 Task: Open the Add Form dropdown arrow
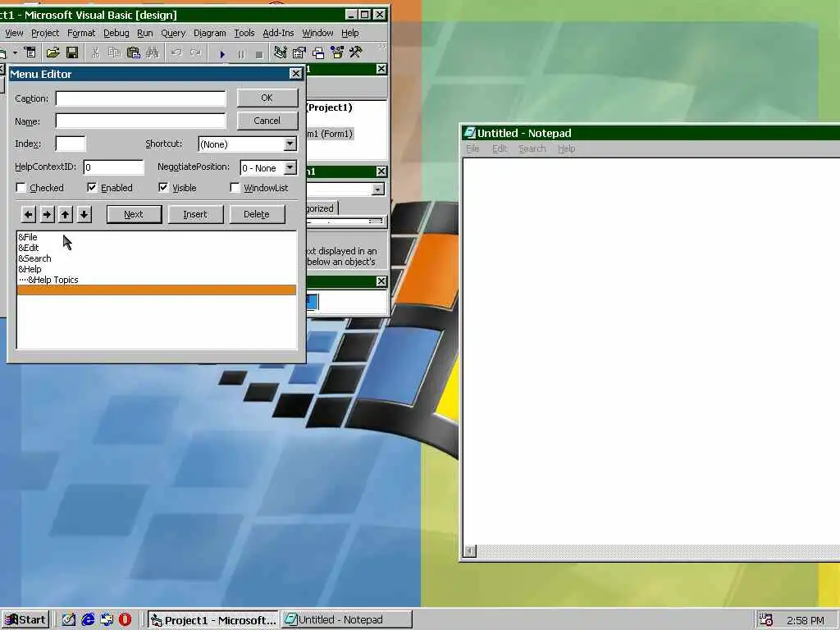15,52
